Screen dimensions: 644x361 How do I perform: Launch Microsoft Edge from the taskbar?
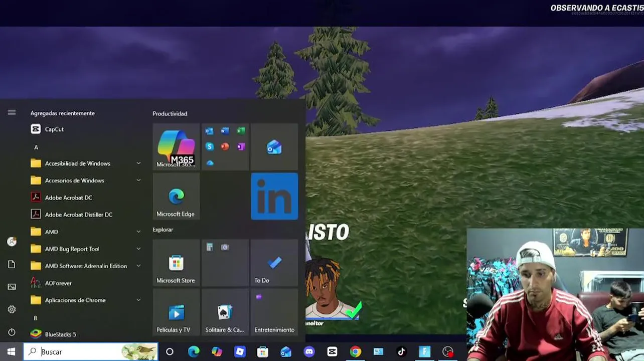click(x=194, y=352)
